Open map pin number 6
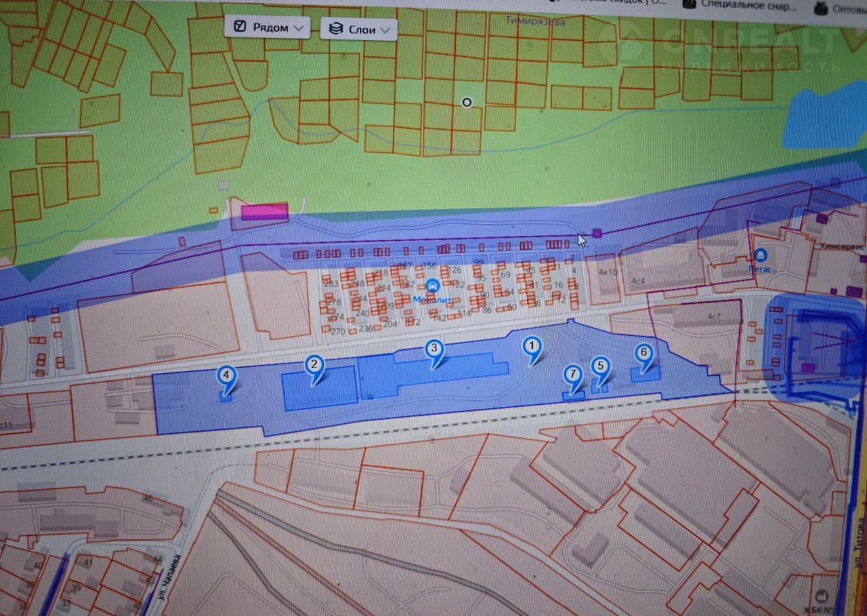 [644, 354]
